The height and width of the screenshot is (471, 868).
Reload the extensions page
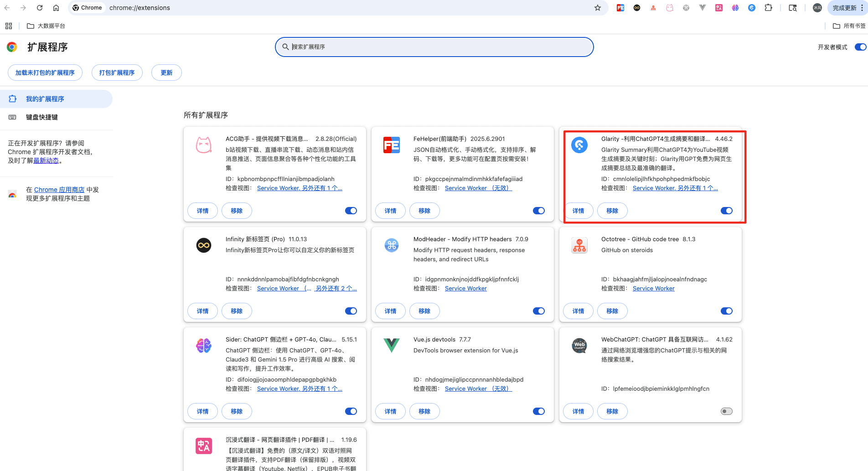40,8
